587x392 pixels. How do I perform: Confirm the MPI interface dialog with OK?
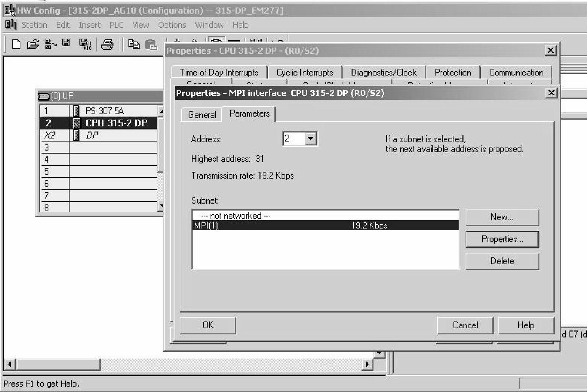pyautogui.click(x=208, y=325)
